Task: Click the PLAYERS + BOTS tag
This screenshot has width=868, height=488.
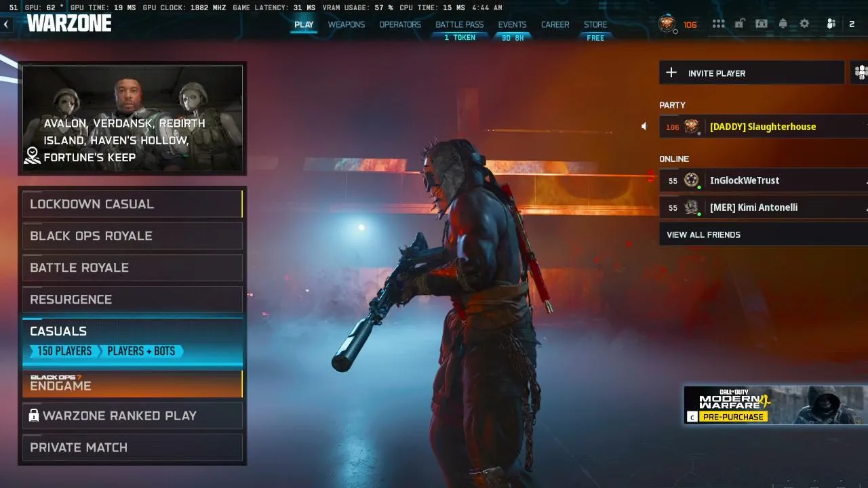Action: coord(141,351)
